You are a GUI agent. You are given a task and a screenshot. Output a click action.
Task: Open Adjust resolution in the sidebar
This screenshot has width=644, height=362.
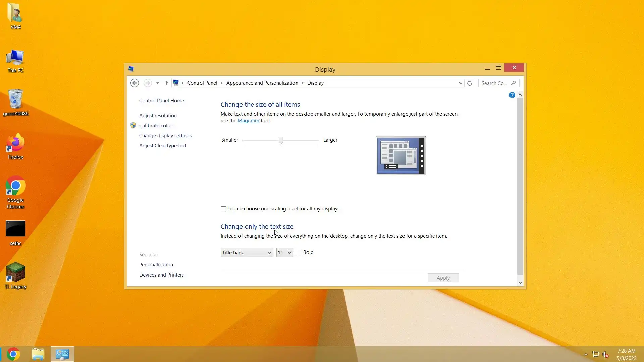coord(158,116)
